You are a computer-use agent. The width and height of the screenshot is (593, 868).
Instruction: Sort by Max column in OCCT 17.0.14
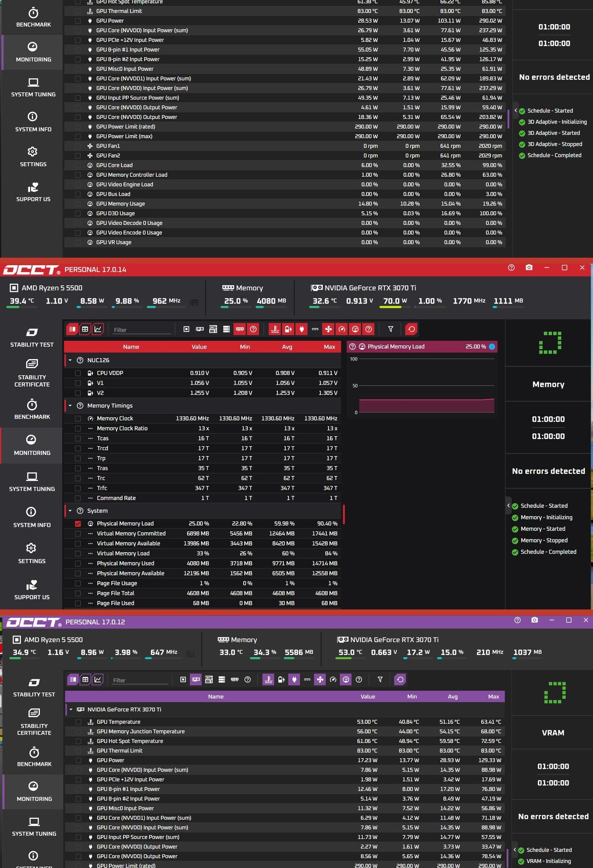(330, 347)
